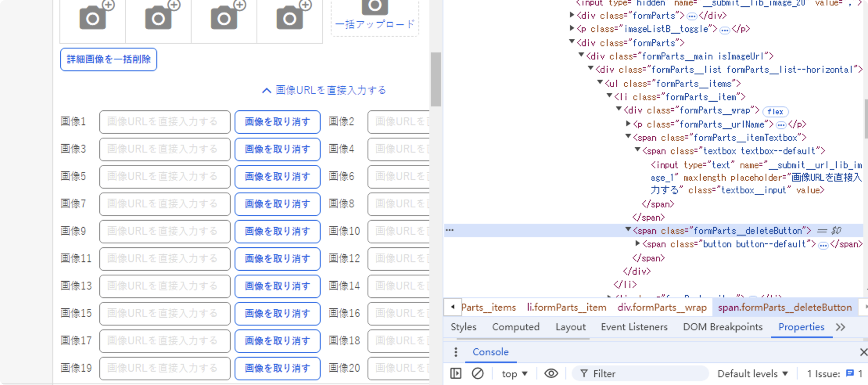Collapse the li formParts__item node

(x=609, y=96)
